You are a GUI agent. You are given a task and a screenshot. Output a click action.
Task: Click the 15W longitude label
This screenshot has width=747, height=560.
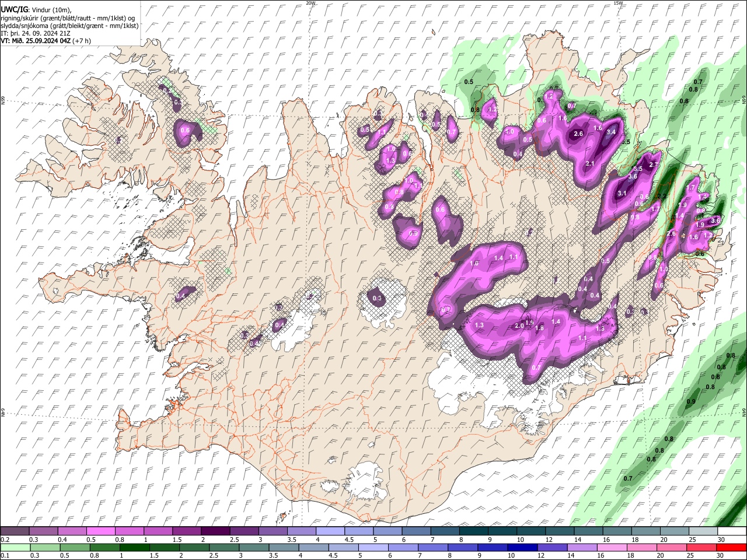tap(619, 3)
